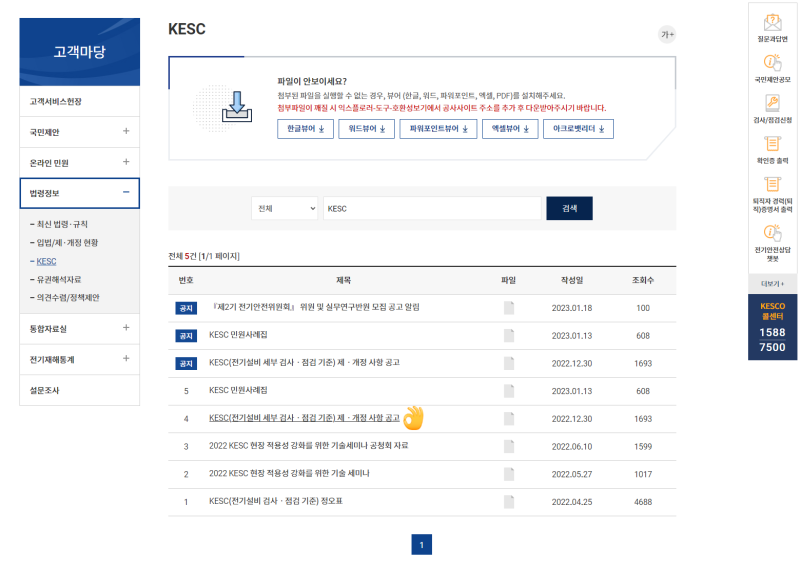Open the 전체 search category dropdown
The height and width of the screenshot is (565, 800).
pos(285,208)
